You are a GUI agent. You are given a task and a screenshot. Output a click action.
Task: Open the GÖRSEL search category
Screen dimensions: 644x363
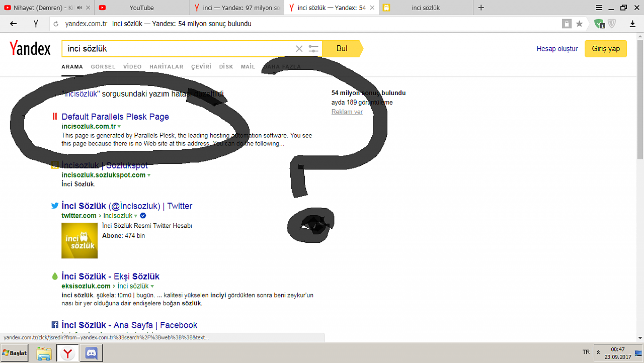[103, 66]
